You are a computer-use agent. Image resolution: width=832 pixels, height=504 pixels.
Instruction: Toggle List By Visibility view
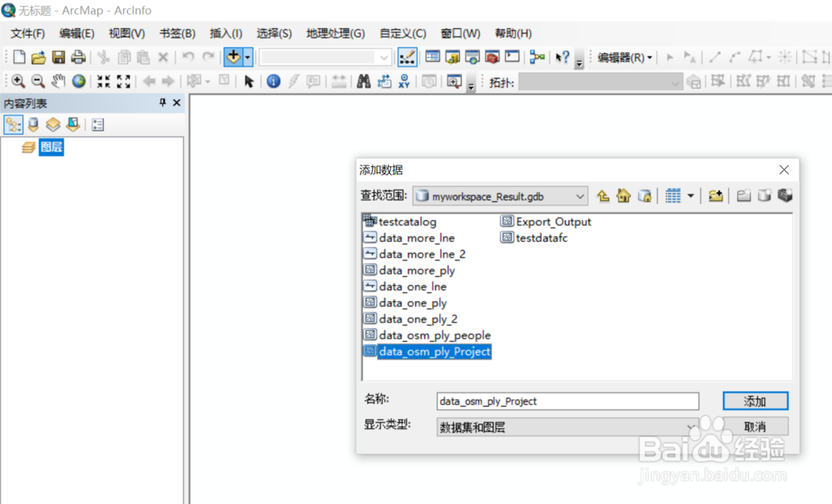(x=53, y=125)
